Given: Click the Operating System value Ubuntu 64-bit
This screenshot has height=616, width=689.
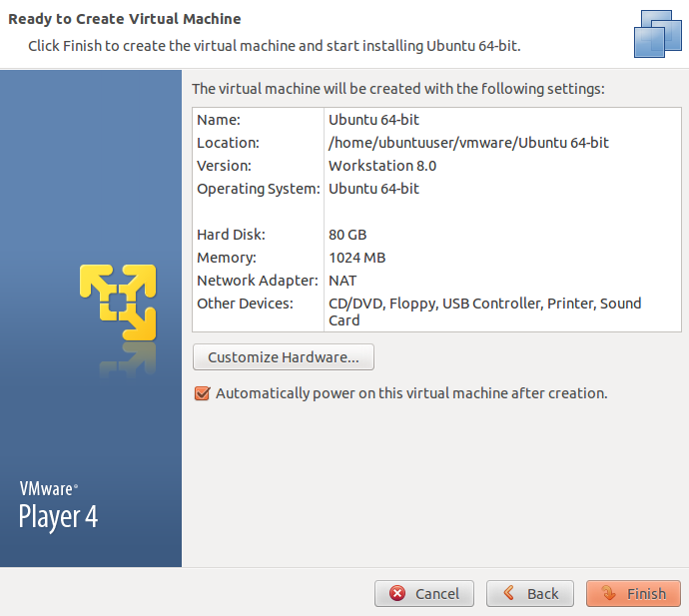Looking at the screenshot, I should coord(373,189).
